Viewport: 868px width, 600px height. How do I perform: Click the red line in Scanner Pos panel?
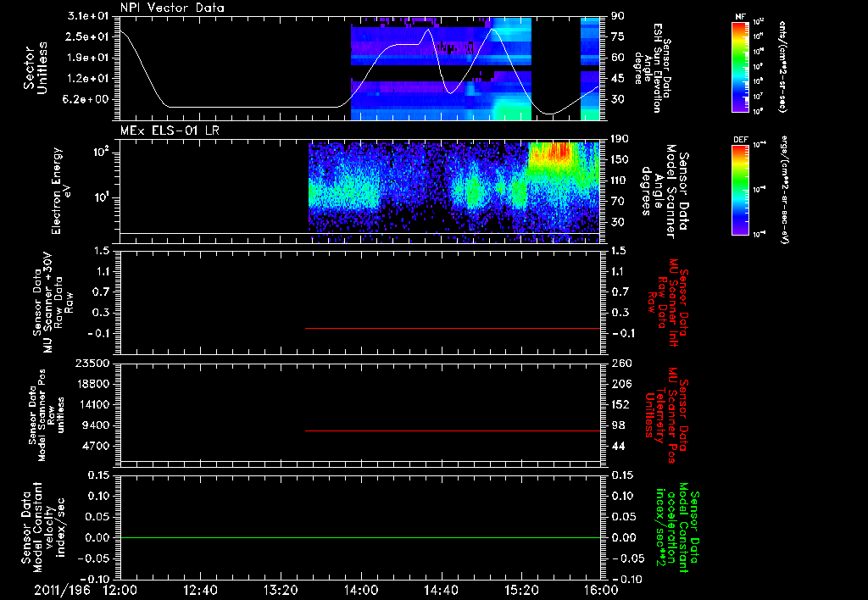453,431
